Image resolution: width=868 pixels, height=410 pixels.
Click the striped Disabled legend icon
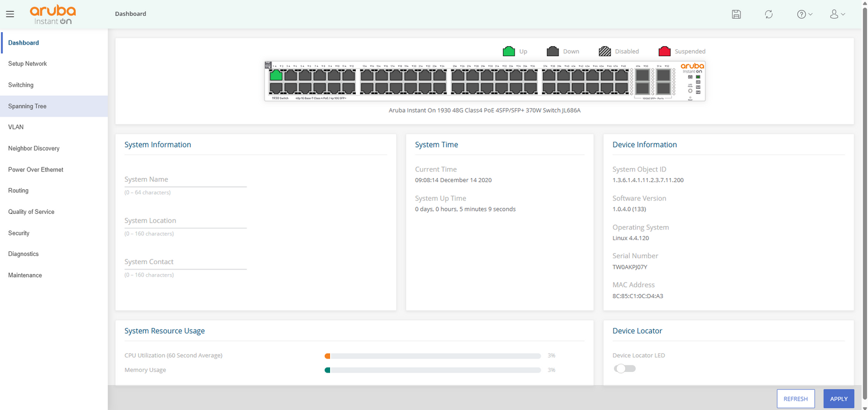tap(605, 52)
